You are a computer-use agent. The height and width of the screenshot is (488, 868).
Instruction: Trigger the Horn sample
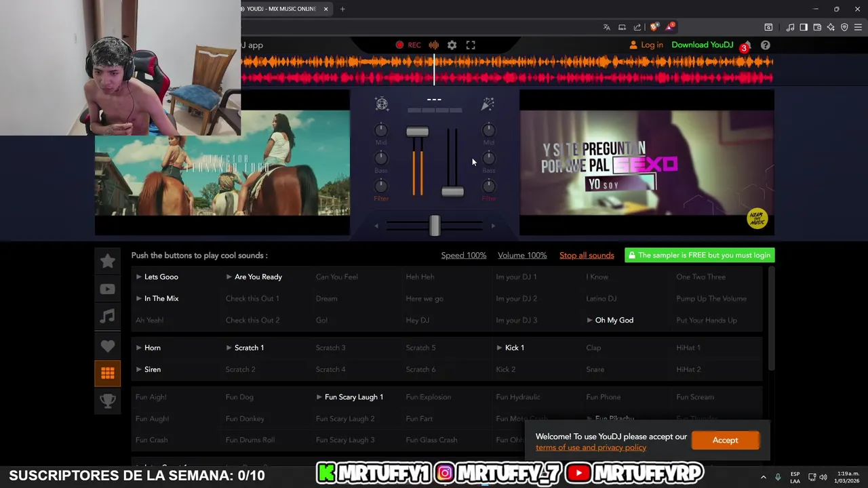149,348
